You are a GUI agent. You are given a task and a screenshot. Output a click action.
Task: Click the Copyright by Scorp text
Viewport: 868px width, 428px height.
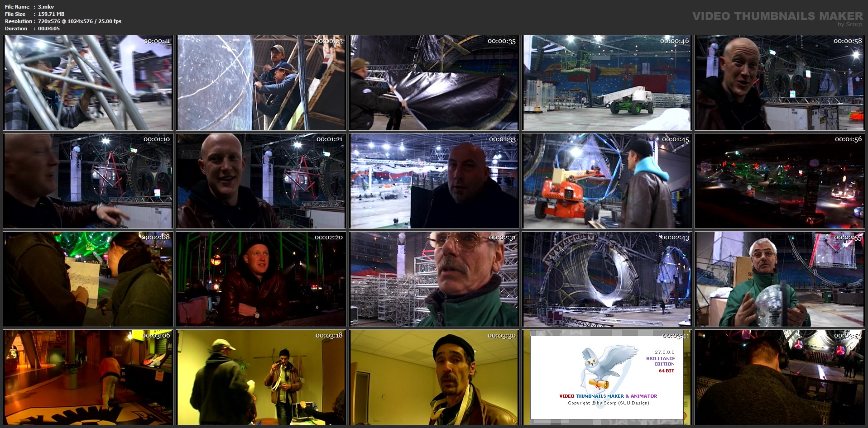pyautogui.click(x=608, y=403)
